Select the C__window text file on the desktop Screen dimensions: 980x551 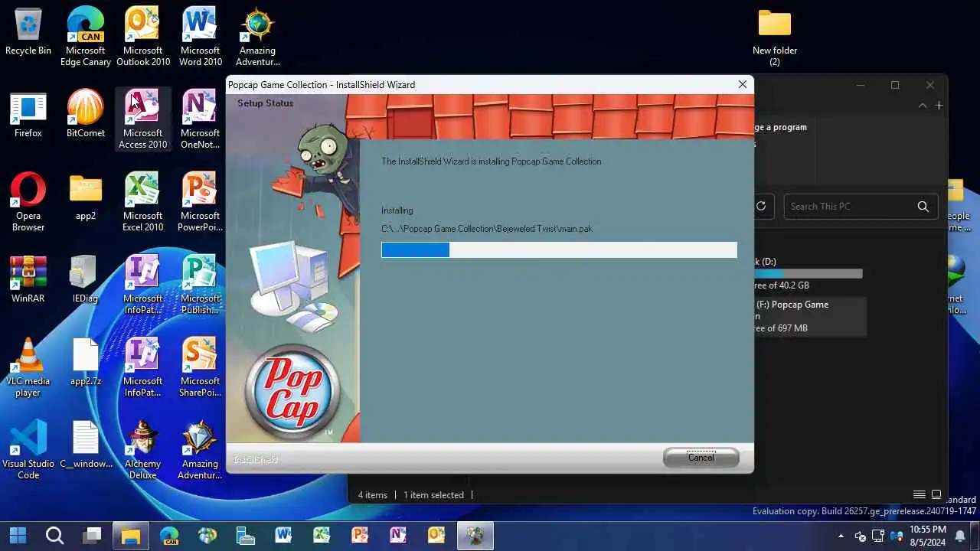point(86,445)
